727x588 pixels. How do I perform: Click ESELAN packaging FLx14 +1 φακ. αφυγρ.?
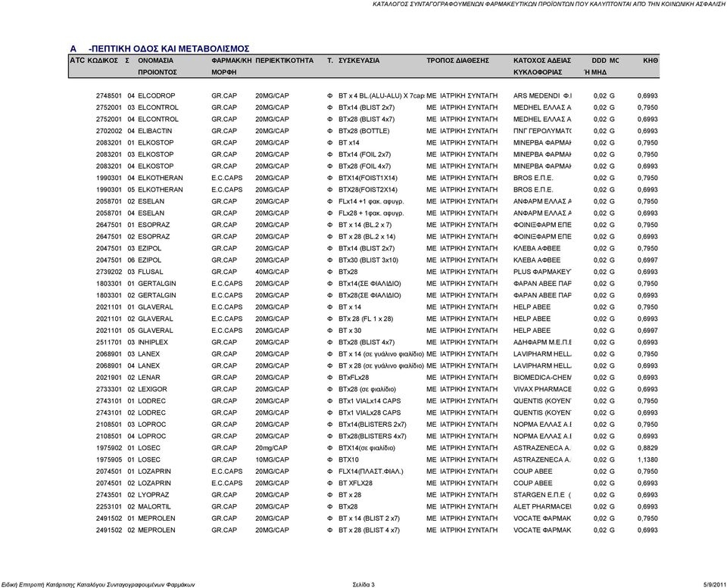(371, 201)
